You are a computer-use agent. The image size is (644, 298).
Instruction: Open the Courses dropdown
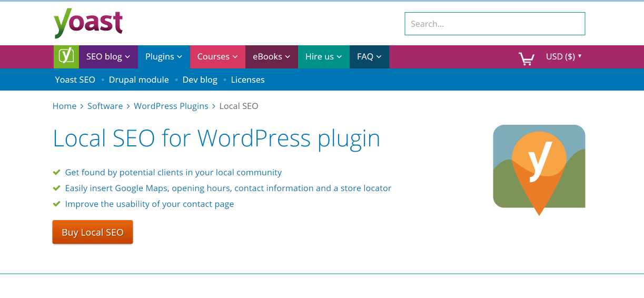pos(217,57)
